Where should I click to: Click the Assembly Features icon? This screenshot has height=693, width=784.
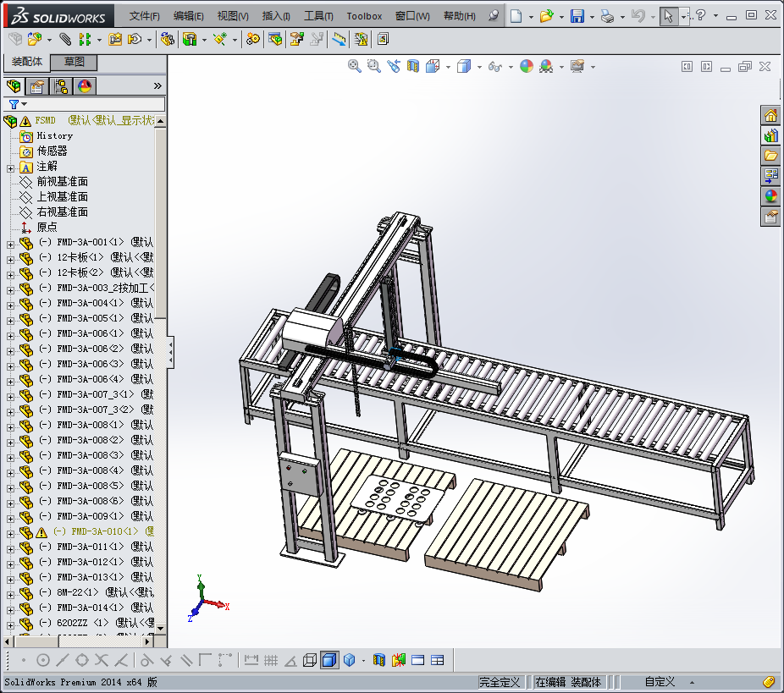(x=190, y=39)
